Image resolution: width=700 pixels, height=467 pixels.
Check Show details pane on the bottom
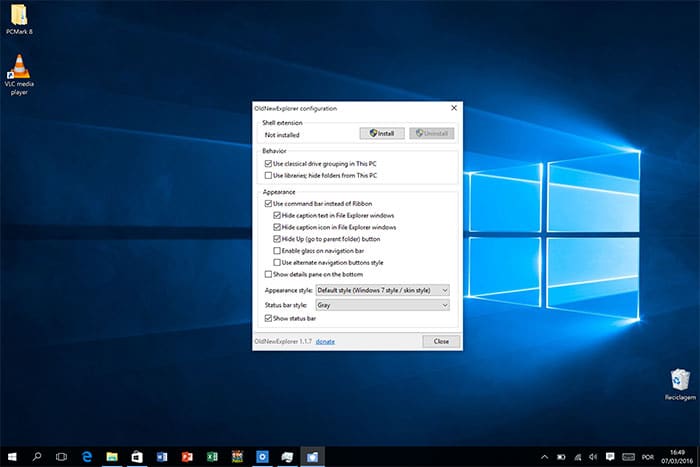click(x=268, y=274)
